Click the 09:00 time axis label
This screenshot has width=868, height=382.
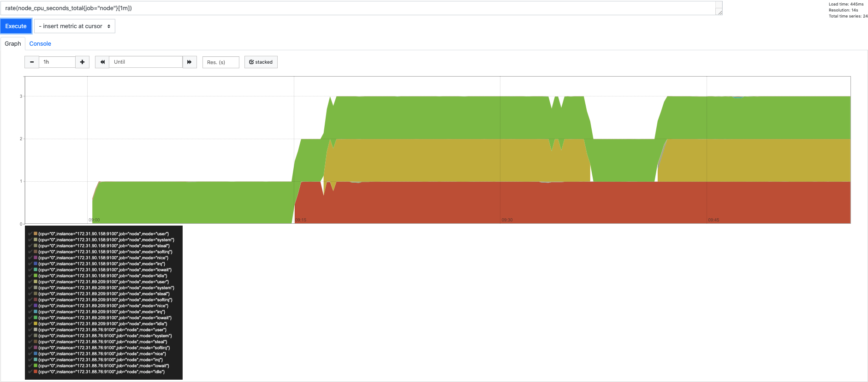point(94,220)
